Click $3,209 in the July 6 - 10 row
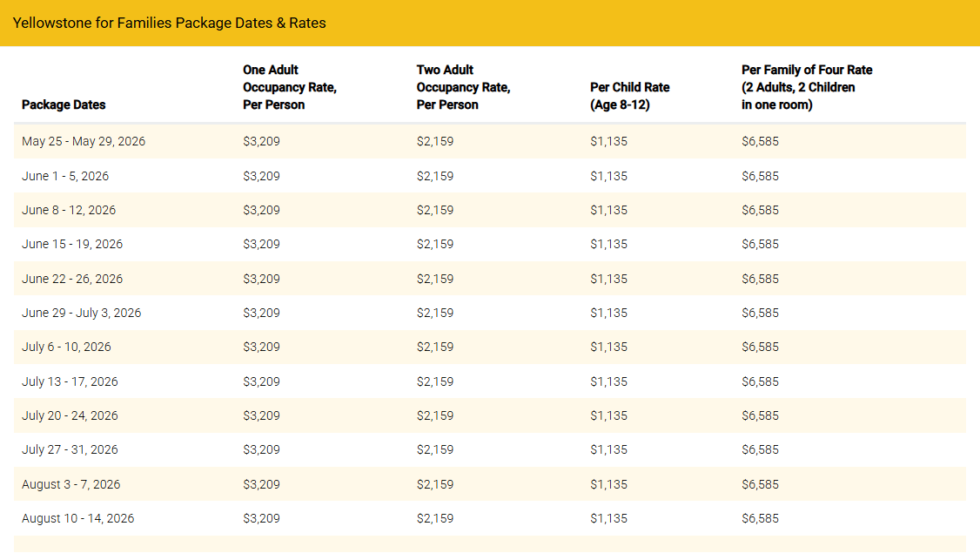Screen dimensions: 980x560 [x=261, y=347]
